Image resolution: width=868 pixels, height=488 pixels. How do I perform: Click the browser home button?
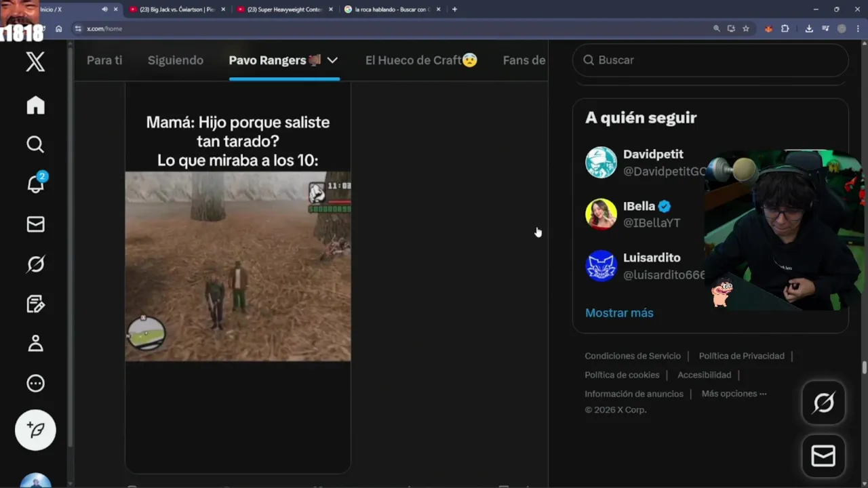tap(59, 28)
